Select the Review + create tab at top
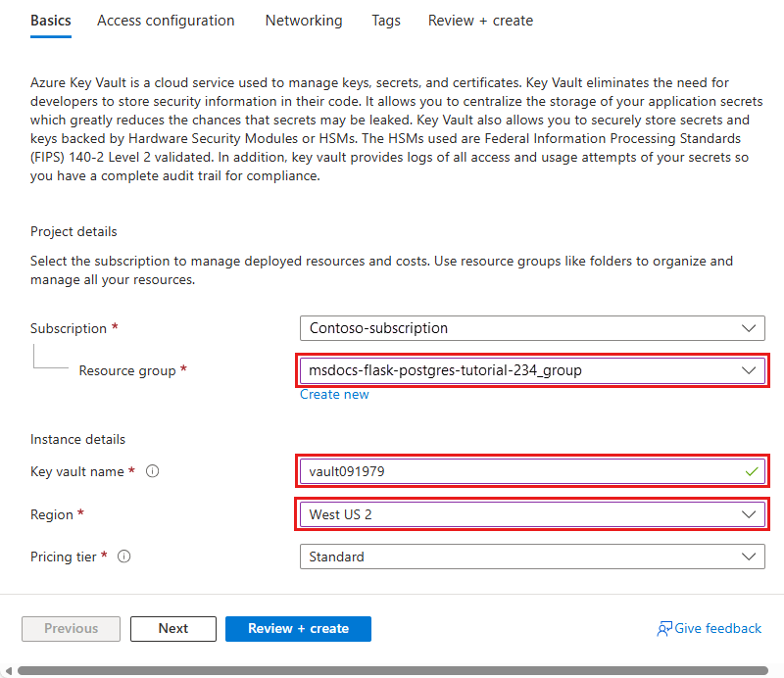Image resolution: width=784 pixels, height=678 pixels. (480, 21)
